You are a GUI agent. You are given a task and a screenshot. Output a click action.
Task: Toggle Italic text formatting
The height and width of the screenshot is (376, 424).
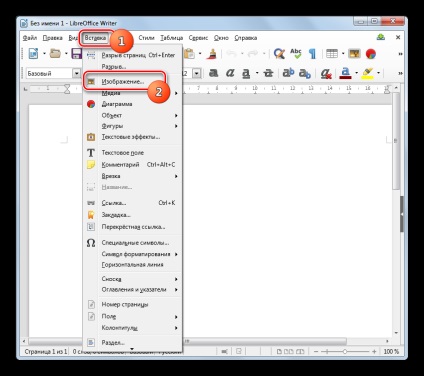coord(230,73)
